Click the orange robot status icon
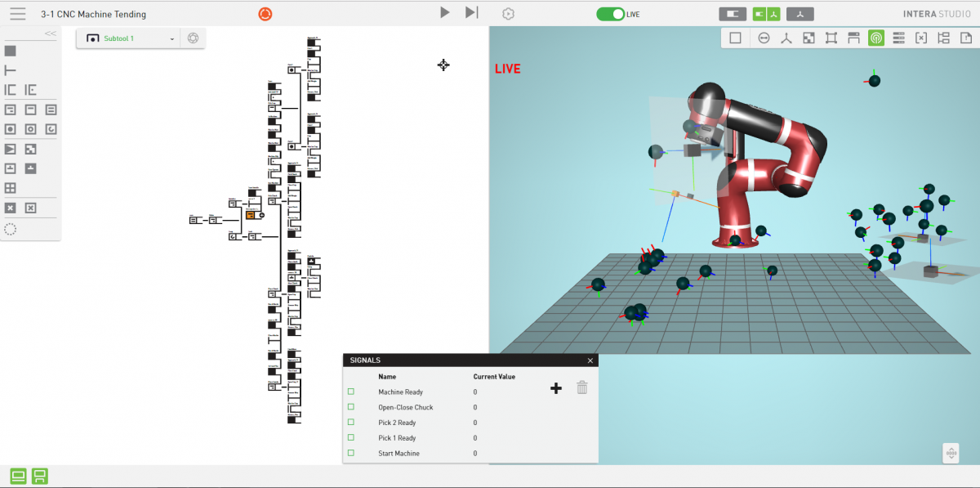This screenshot has width=980, height=488. pyautogui.click(x=265, y=14)
